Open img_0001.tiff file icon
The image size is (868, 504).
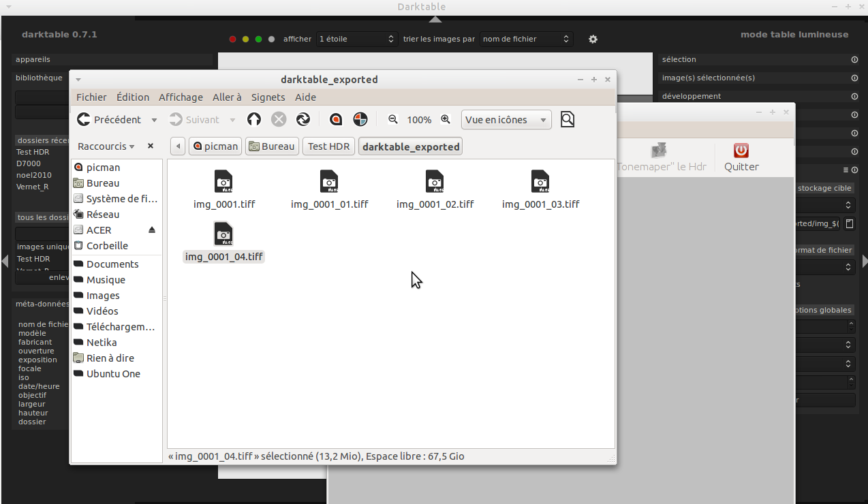click(x=223, y=182)
